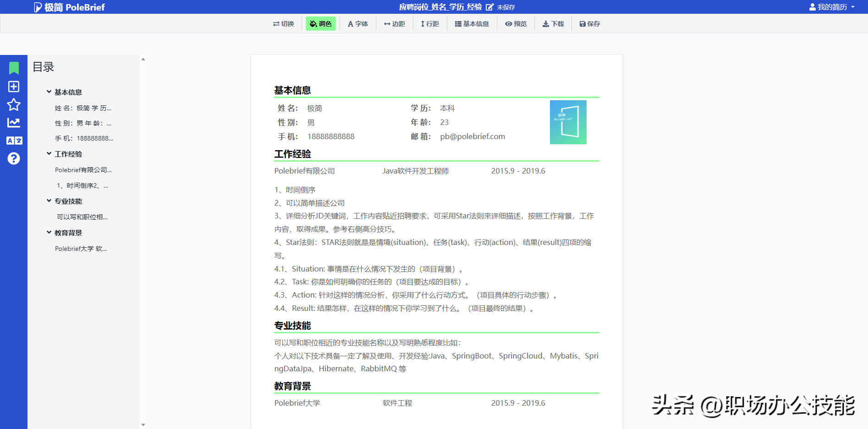Click the PoleBrief avatar thumbnail in resume
This screenshot has height=429, width=868.
coord(568,122)
